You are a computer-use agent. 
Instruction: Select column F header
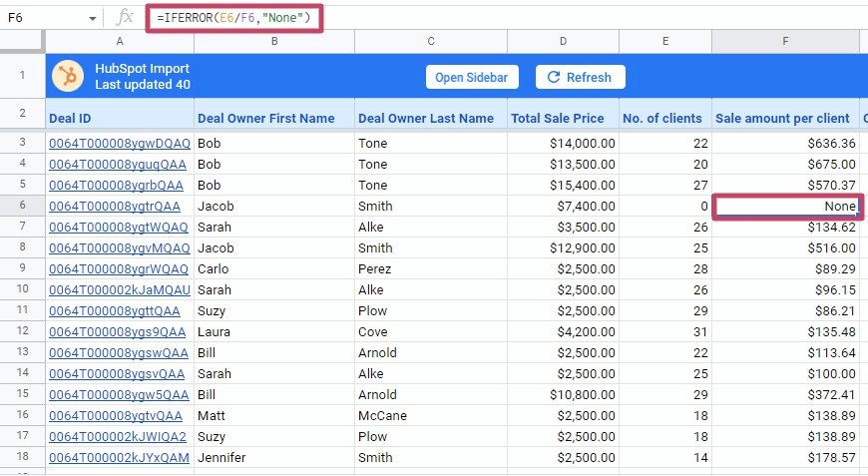point(785,41)
